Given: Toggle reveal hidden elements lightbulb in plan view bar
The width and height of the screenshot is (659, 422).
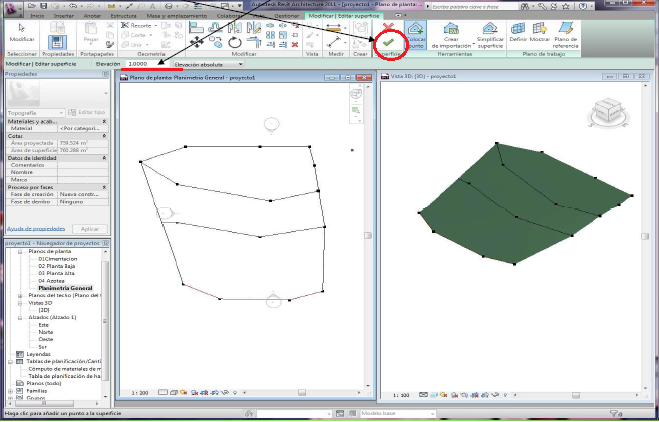Looking at the screenshot, I should pos(235,393).
